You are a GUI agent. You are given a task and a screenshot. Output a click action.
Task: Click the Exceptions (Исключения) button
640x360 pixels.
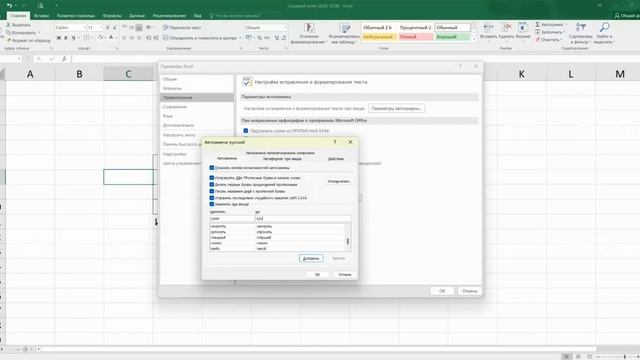tap(339, 181)
